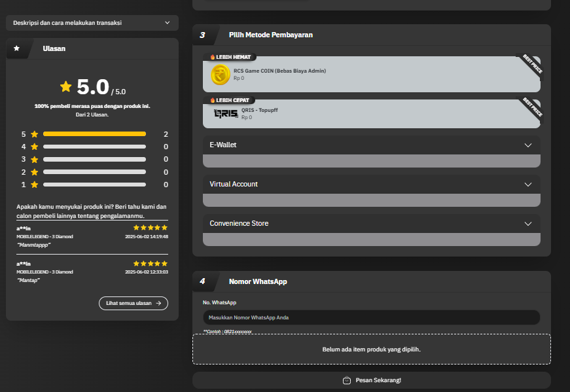Image resolution: width=570 pixels, height=392 pixels.
Task: Click the Pesan Sekarang! button
Action: (371, 380)
